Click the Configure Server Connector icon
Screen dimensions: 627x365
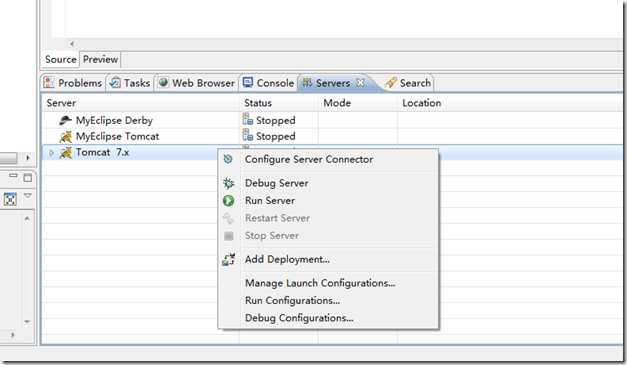tap(228, 159)
